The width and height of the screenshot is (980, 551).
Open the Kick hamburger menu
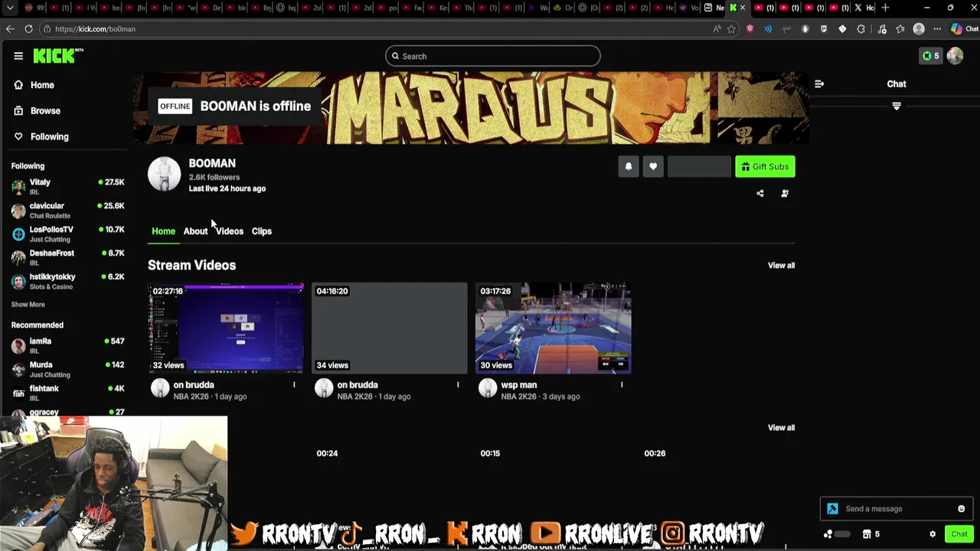(18, 56)
